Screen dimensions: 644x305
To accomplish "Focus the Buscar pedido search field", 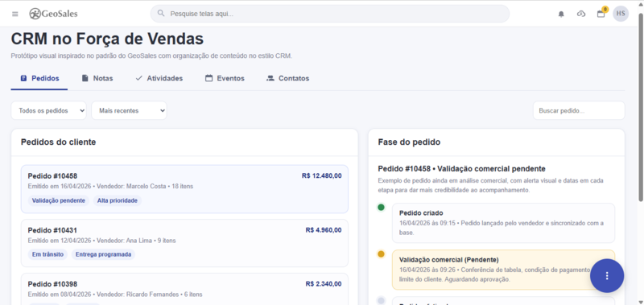I will [579, 111].
